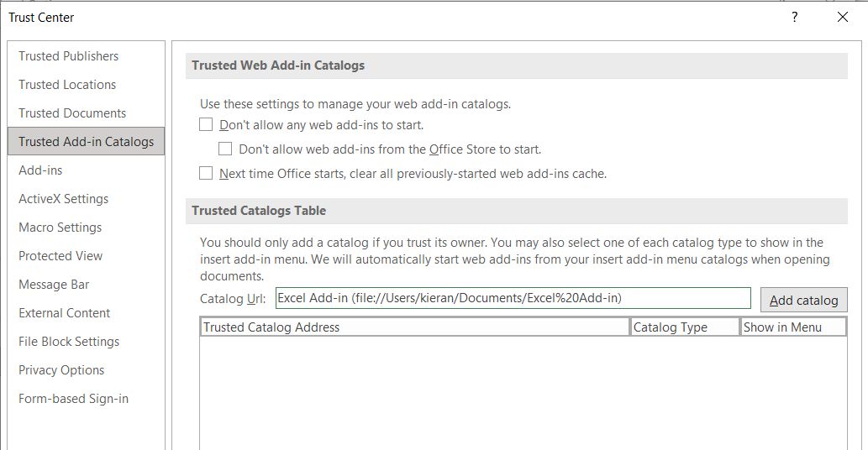Open External Content settings

click(65, 313)
